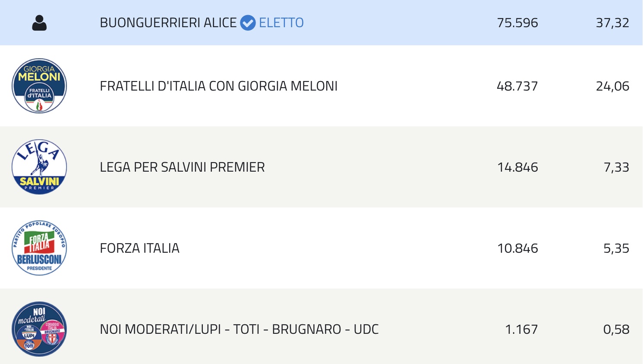643x364 pixels.
Task: Select the 7,33 percentage for Lega
Action: click(616, 168)
